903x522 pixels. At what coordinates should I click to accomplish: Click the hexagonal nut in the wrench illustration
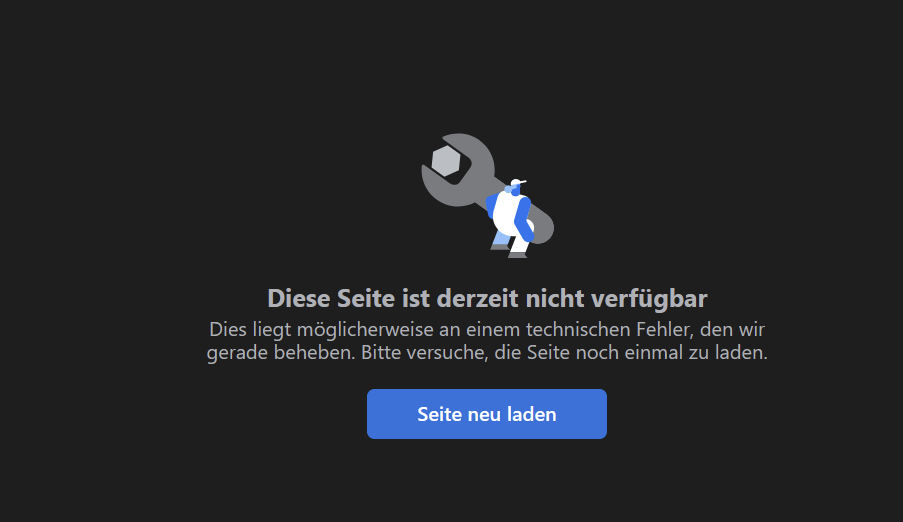click(x=446, y=161)
